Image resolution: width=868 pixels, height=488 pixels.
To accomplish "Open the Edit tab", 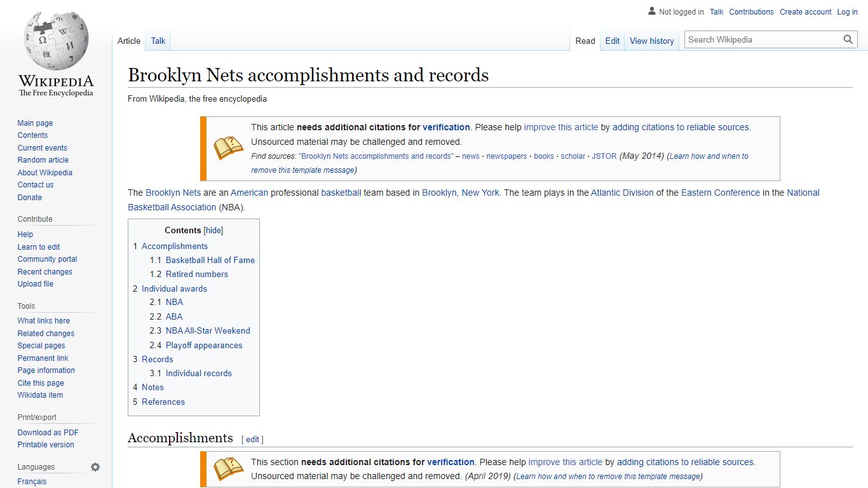I will click(x=613, y=41).
